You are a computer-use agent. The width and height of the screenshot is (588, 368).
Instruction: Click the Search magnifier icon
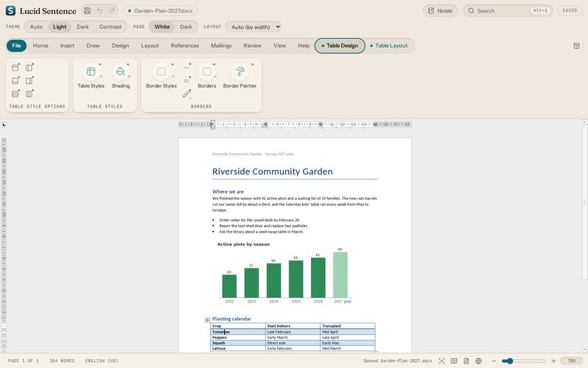(x=471, y=10)
